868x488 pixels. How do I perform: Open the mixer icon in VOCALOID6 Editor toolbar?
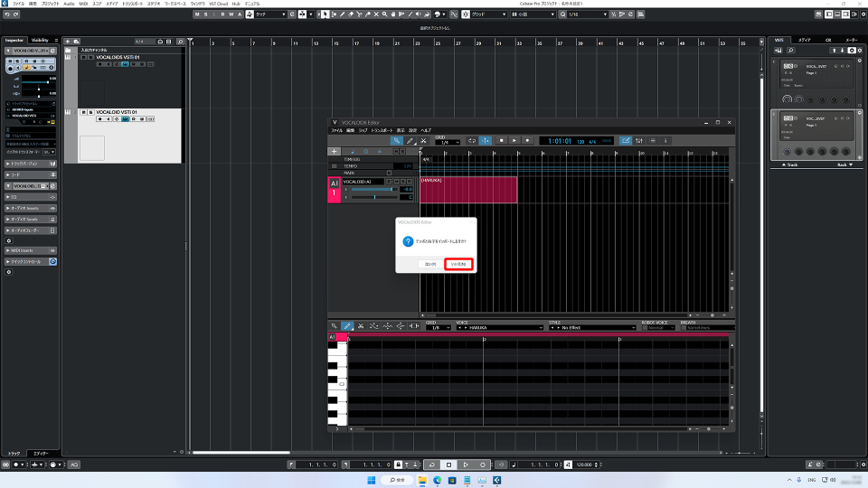point(639,141)
